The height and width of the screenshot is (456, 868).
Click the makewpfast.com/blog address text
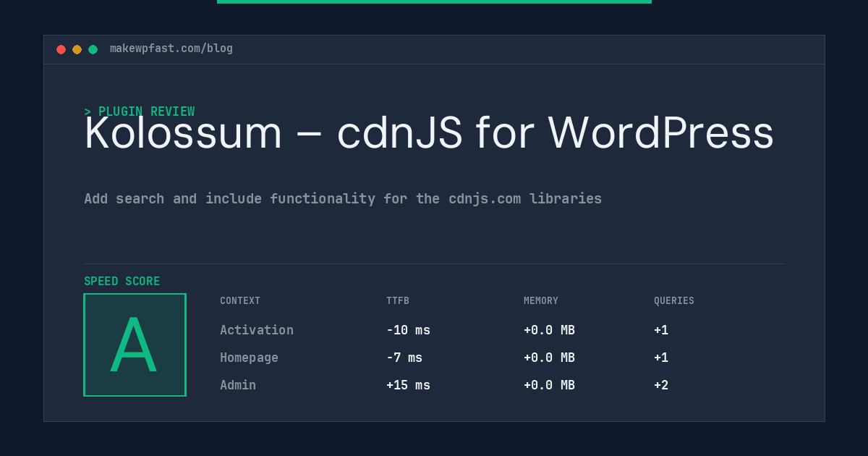171,48
